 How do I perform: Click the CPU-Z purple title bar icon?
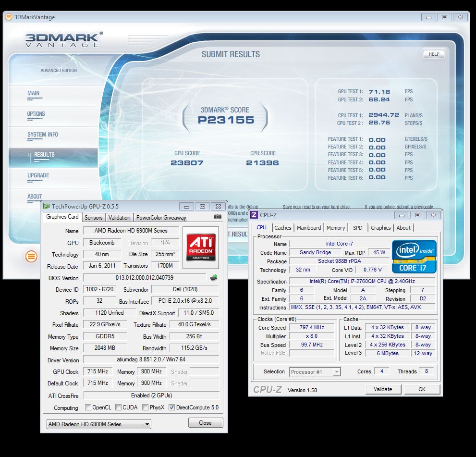click(255, 215)
